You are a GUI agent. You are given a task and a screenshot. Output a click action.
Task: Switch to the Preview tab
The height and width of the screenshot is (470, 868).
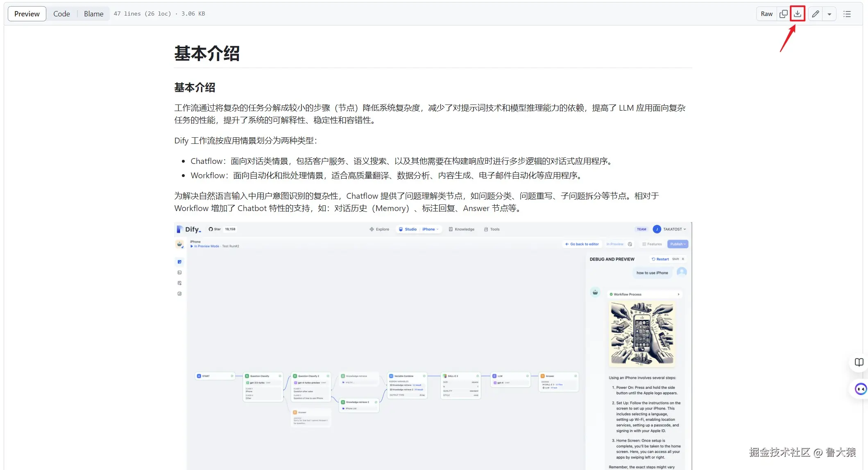[27, 14]
